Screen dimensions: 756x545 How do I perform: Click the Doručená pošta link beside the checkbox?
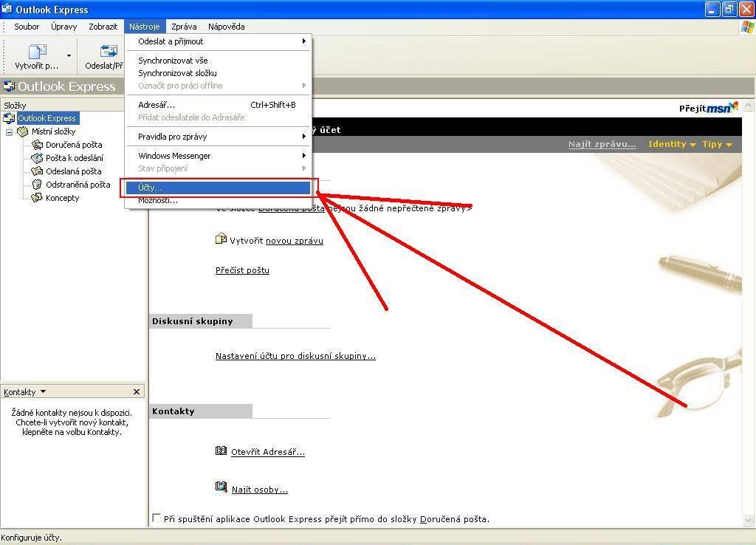click(x=454, y=519)
